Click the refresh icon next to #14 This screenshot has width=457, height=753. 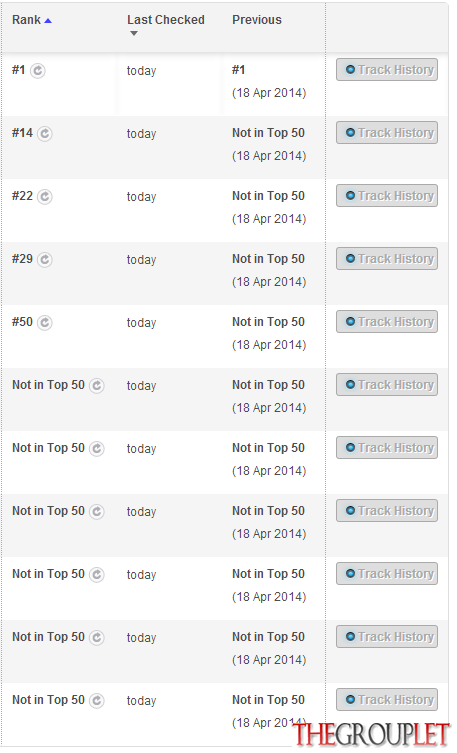pyautogui.click(x=45, y=134)
